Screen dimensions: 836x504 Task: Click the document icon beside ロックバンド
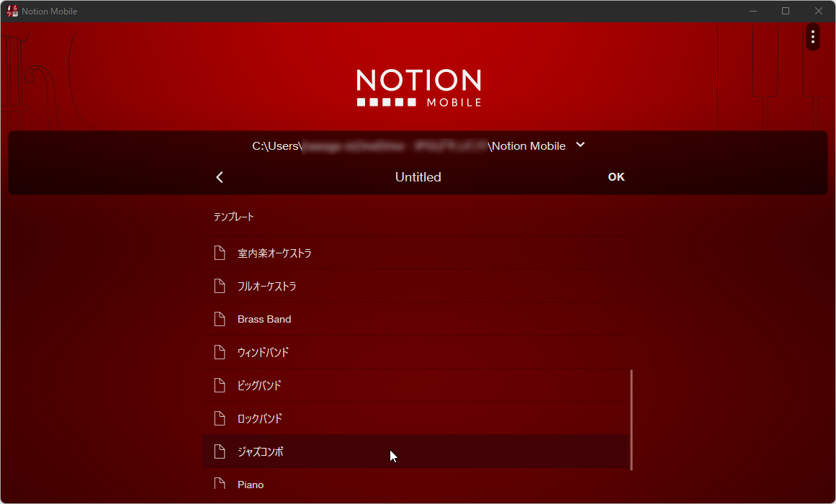220,418
